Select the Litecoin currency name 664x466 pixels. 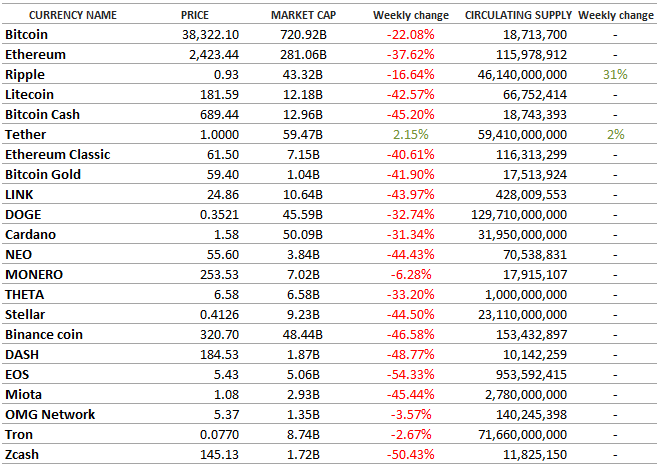click(x=30, y=94)
